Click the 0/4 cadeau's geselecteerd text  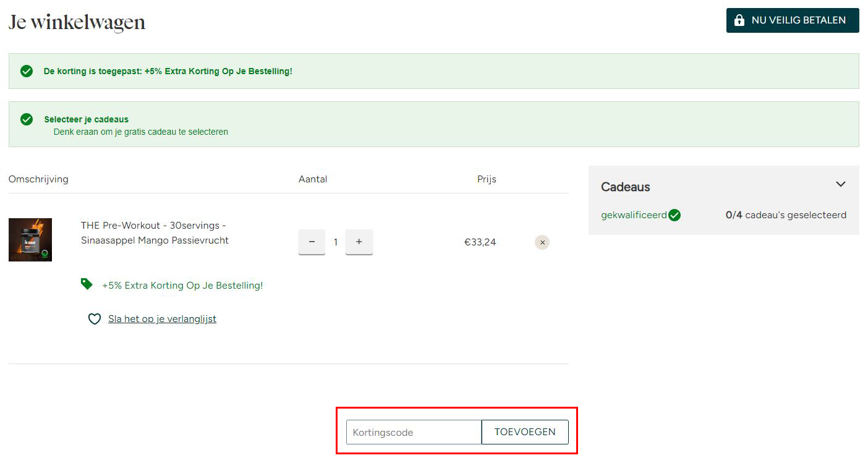tap(786, 215)
